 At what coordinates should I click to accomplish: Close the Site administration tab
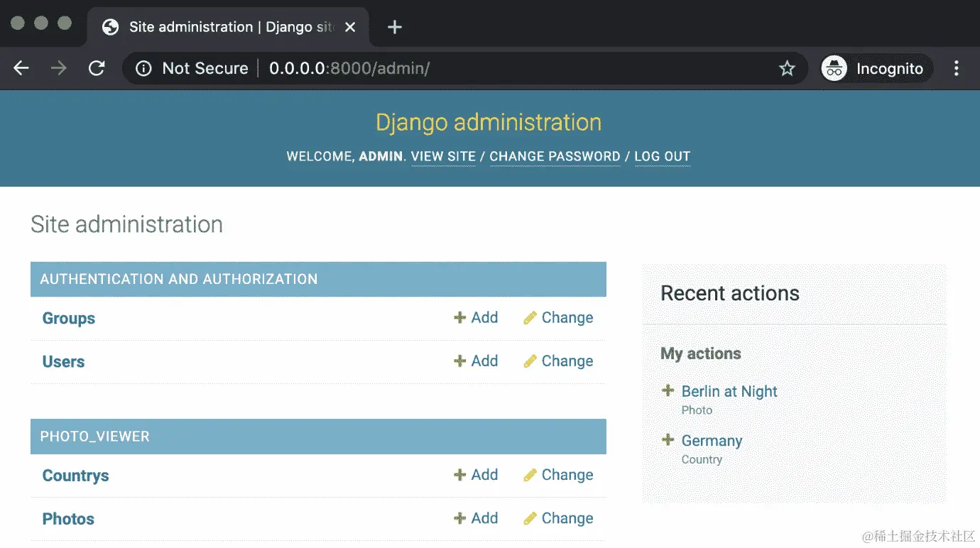coord(351,27)
